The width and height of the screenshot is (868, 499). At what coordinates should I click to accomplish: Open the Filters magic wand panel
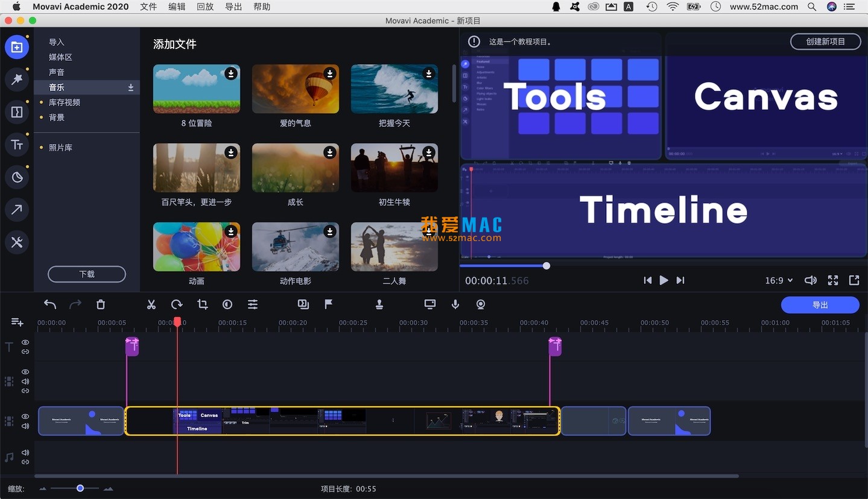pos(17,80)
